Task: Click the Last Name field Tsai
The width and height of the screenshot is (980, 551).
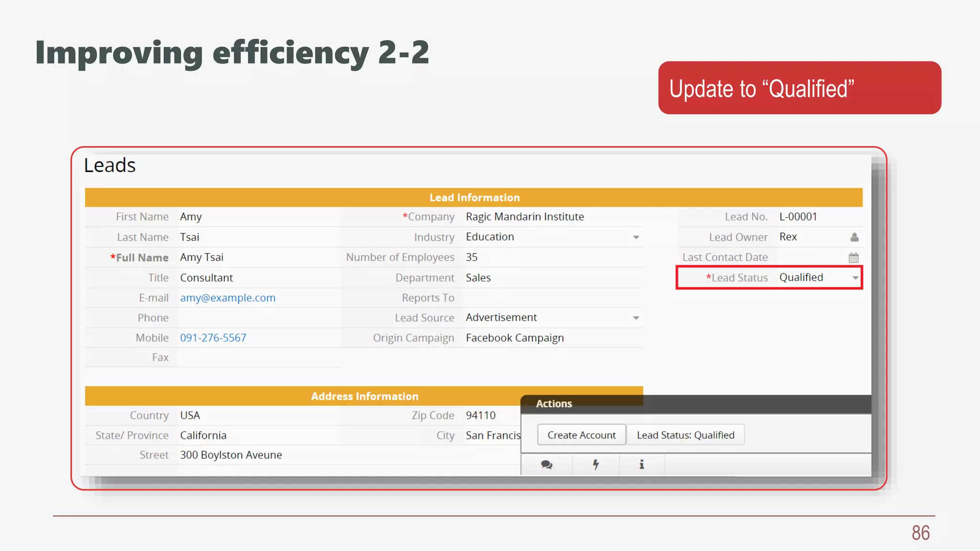Action: [x=259, y=237]
